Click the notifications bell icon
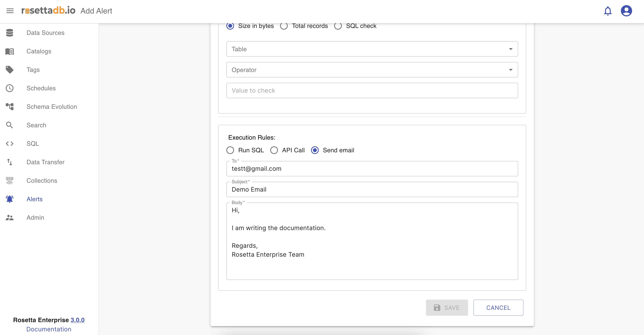 click(x=608, y=11)
